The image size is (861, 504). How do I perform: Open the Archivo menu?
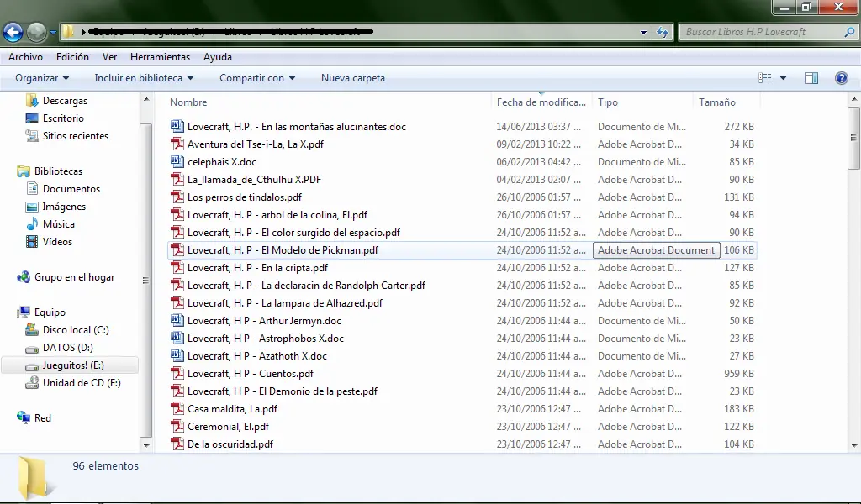(25, 57)
